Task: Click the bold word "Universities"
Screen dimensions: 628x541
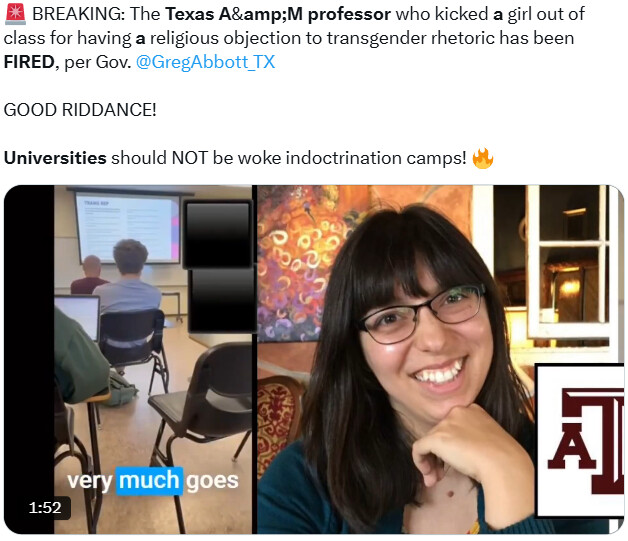Action: tap(55, 158)
